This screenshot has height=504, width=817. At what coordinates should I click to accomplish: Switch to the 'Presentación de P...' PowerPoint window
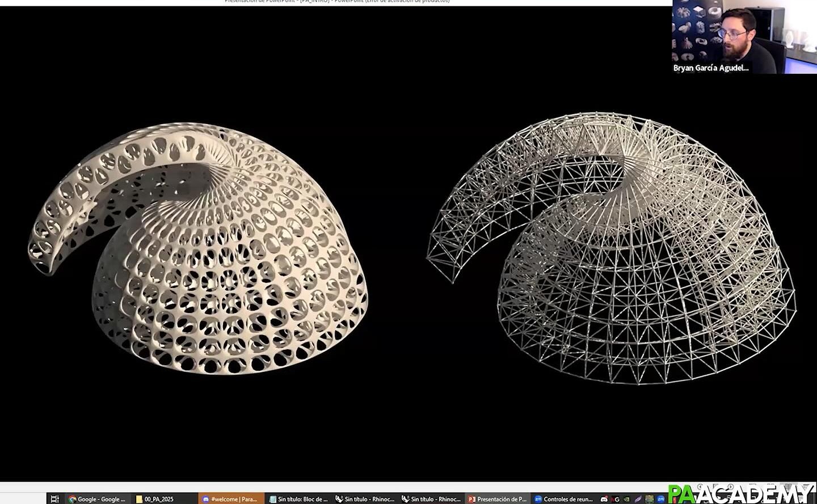tap(498, 499)
